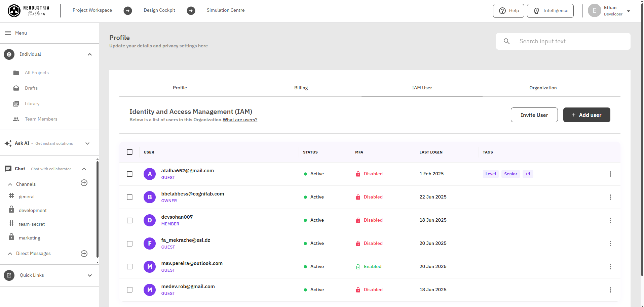Collapse the Individual section
This screenshot has height=307, width=644.
90,54
